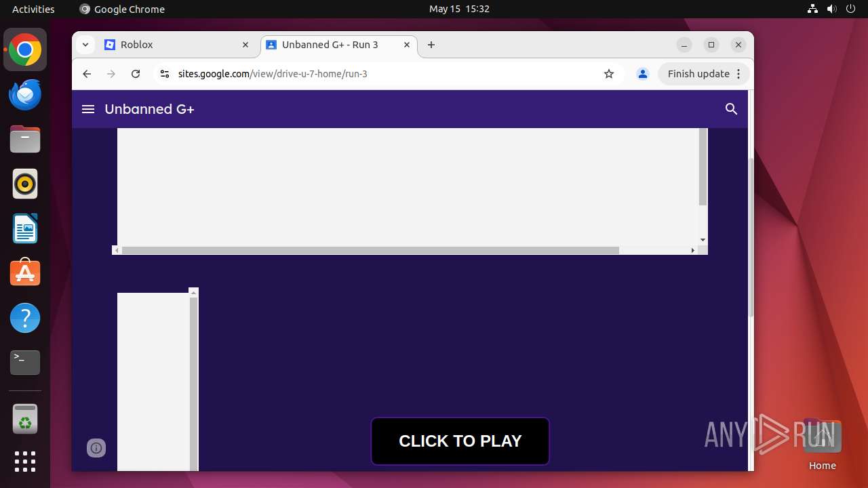The height and width of the screenshot is (488, 868).
Task: Open a new Chrome tab
Action: tap(431, 45)
